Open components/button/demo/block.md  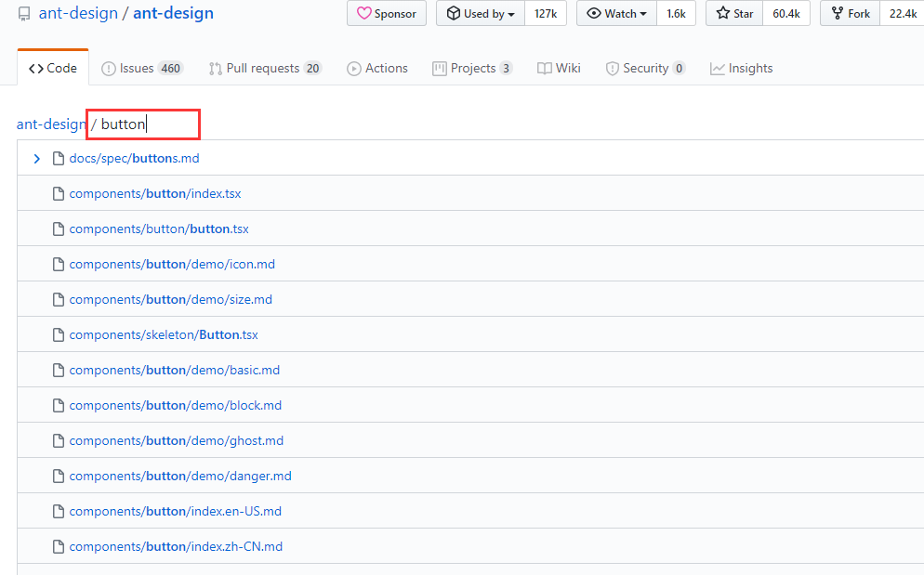coord(176,406)
